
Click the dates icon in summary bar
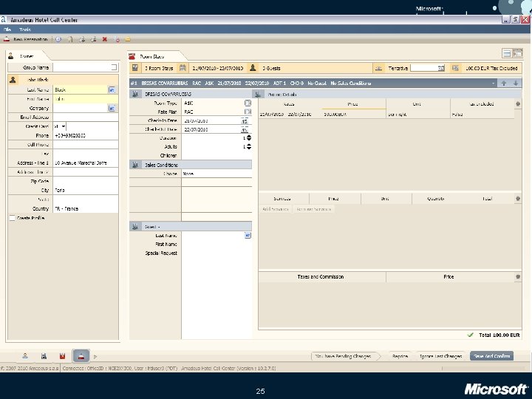point(183,68)
